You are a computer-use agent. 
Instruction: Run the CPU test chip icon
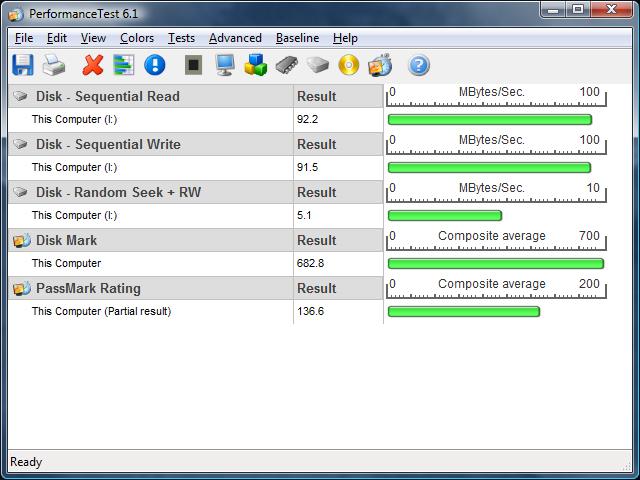pyautogui.click(x=193, y=65)
